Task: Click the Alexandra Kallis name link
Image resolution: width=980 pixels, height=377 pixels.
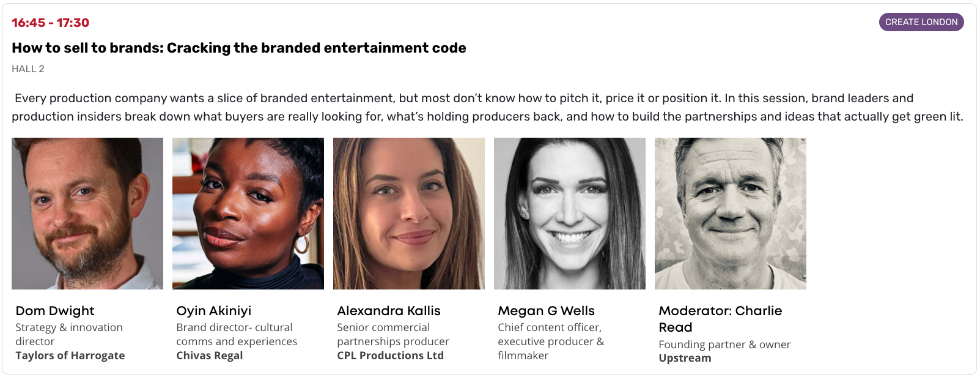Action: click(388, 311)
